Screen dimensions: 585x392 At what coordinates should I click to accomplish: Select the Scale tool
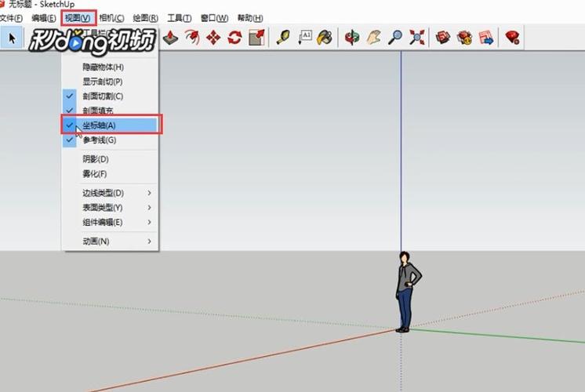click(256, 38)
